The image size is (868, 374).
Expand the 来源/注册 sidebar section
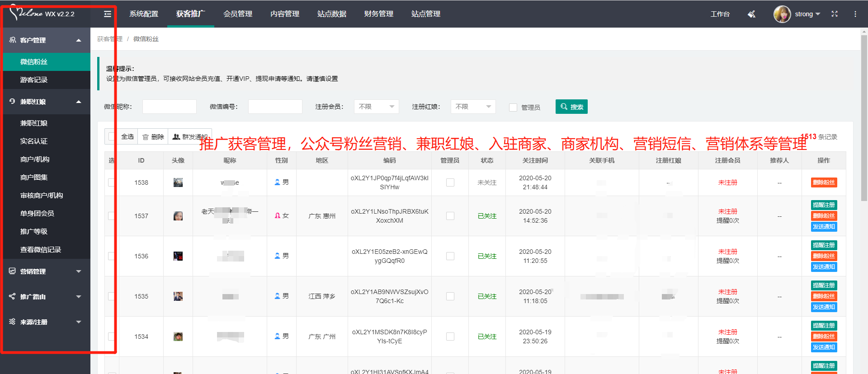pos(79,322)
